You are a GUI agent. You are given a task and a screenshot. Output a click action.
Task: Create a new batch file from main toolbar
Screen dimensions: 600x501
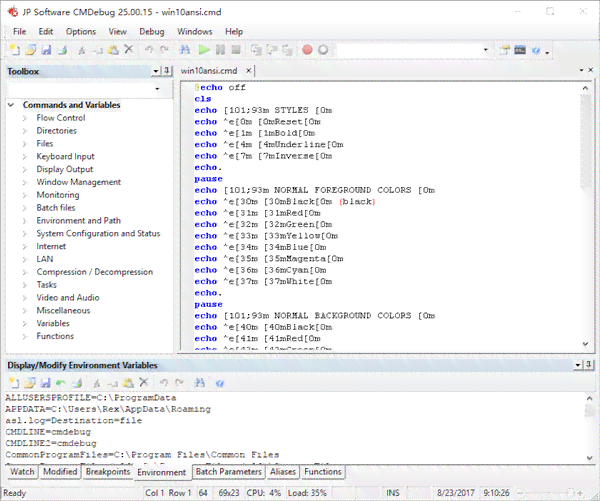click(x=15, y=50)
